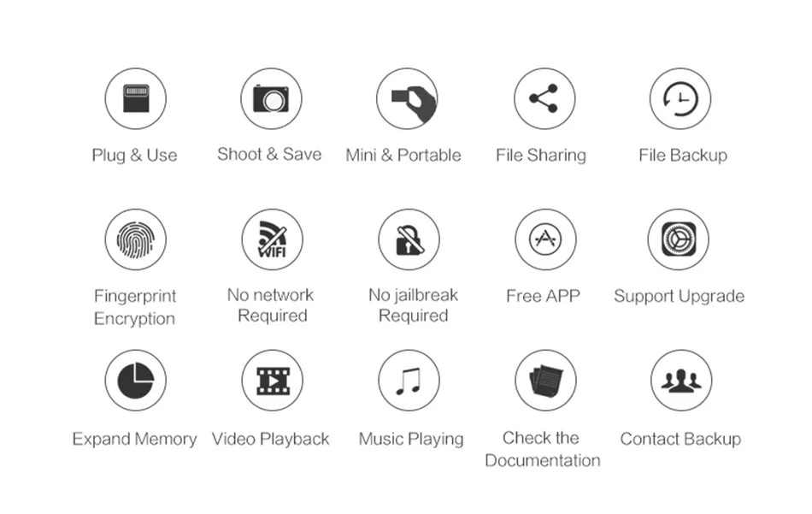Viewport: 812px width, 514px height.
Task: Click the Mini & Portable hand icon
Action: (x=407, y=98)
